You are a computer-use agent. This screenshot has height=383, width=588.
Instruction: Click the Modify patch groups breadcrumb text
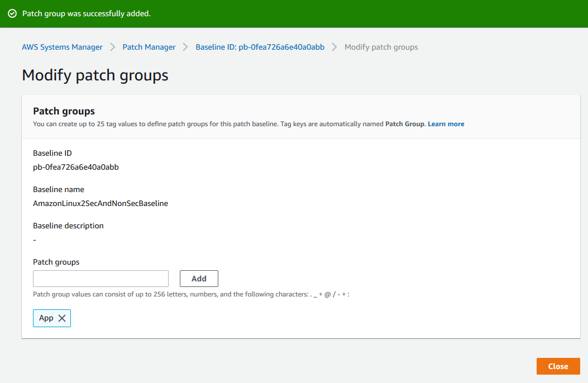(x=381, y=47)
